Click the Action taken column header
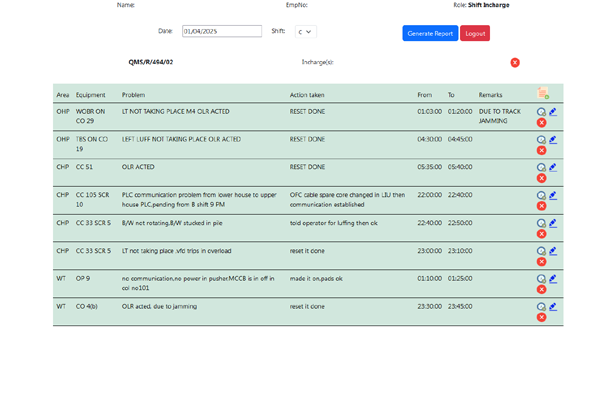The image size is (600, 400). [x=307, y=95]
